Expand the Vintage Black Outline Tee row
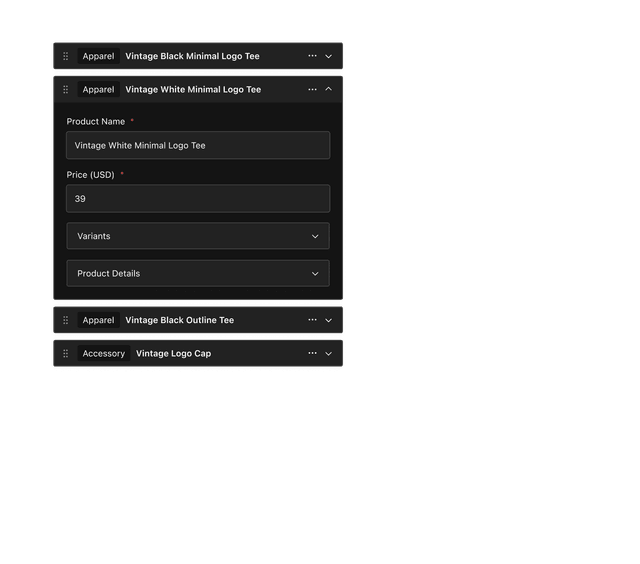 pos(328,321)
